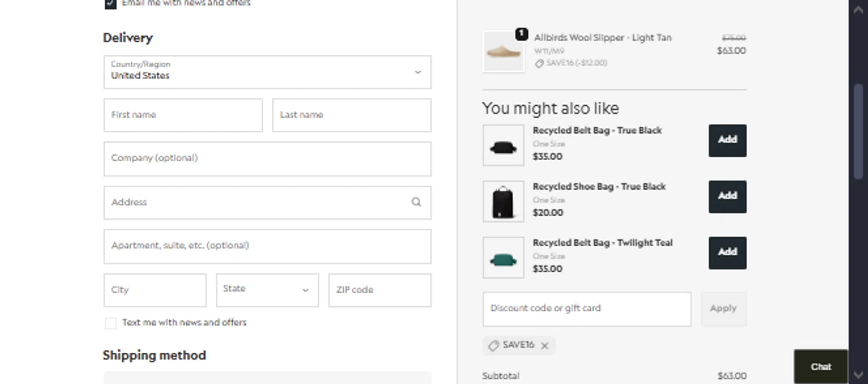The image size is (868, 384).
Task: Click the SAVE16 discount tag icon
Action: (x=494, y=346)
